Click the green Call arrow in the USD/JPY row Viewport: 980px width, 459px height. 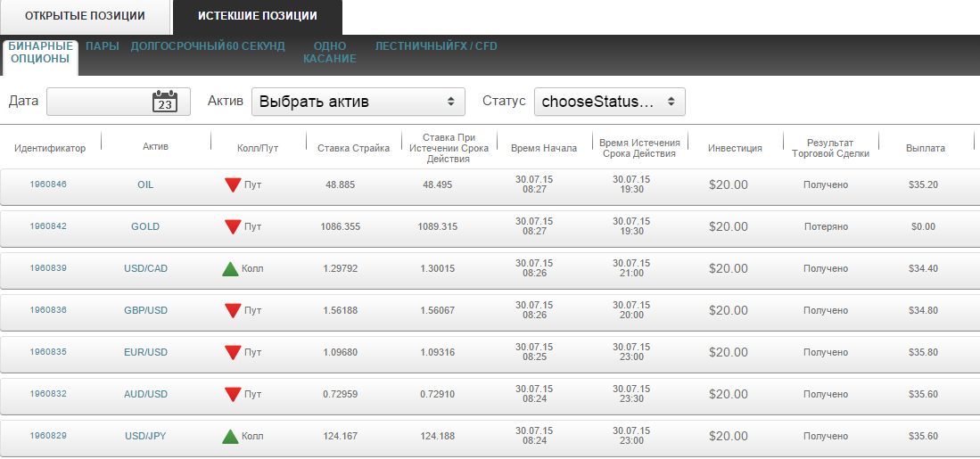pos(230,436)
